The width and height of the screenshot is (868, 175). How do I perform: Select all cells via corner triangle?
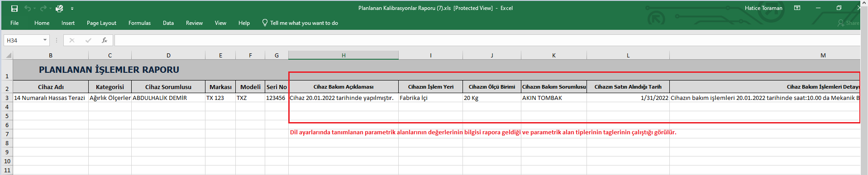[x=8, y=56]
